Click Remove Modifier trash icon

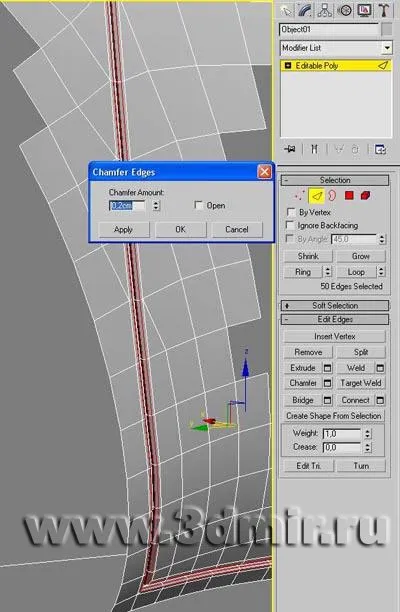pos(355,149)
